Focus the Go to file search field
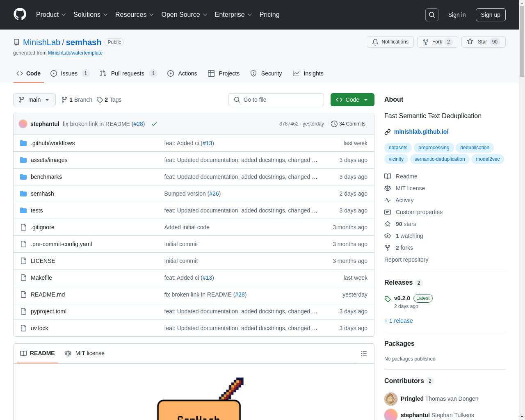 [276, 100]
